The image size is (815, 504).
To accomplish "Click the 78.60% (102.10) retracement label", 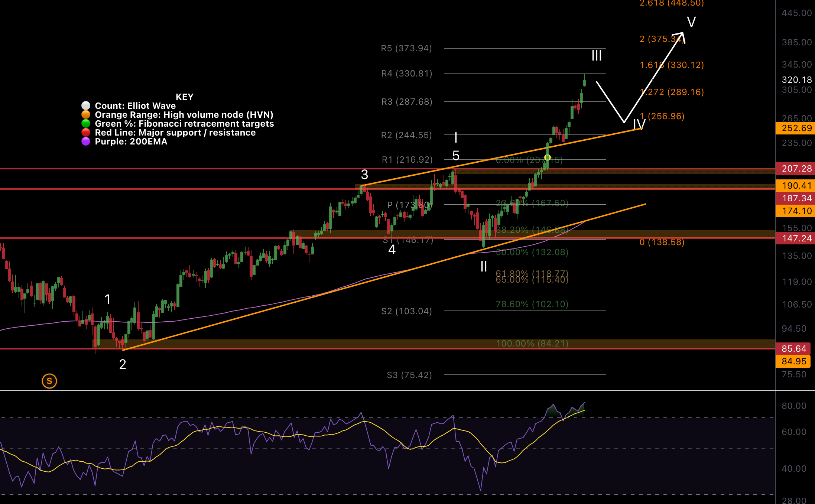I will click(532, 304).
